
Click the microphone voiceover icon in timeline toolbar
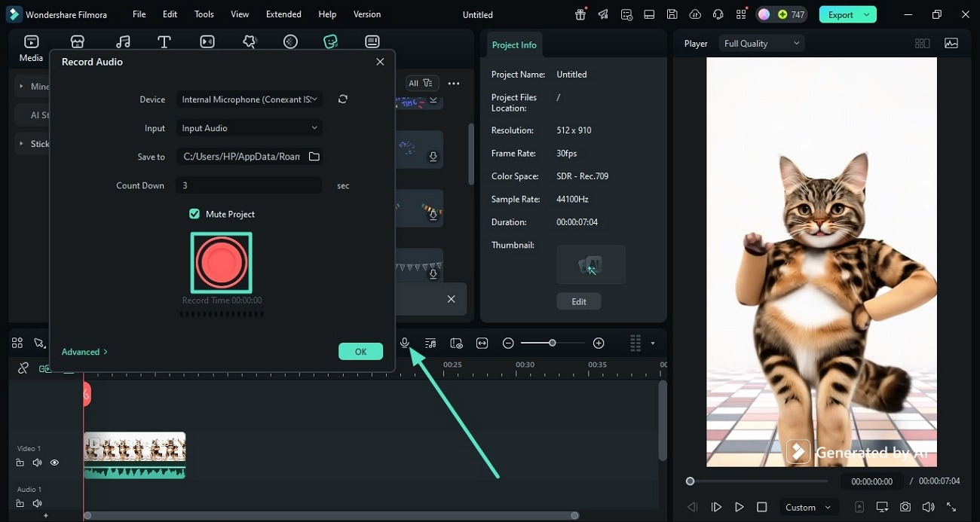click(405, 343)
